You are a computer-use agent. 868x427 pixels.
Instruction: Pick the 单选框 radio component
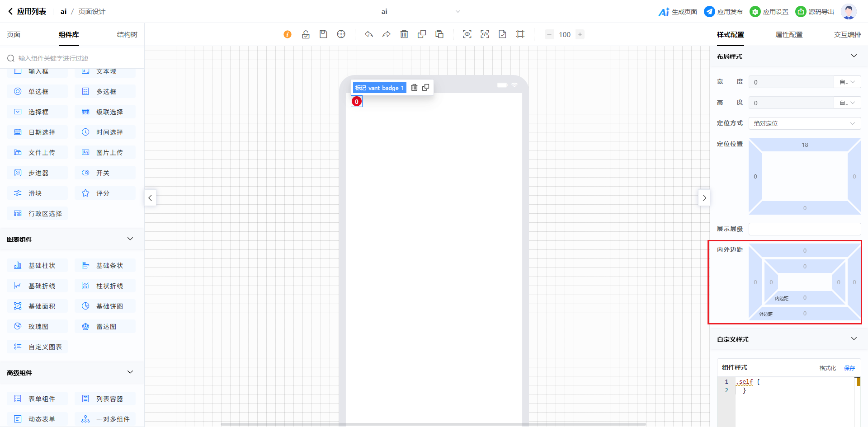37,92
